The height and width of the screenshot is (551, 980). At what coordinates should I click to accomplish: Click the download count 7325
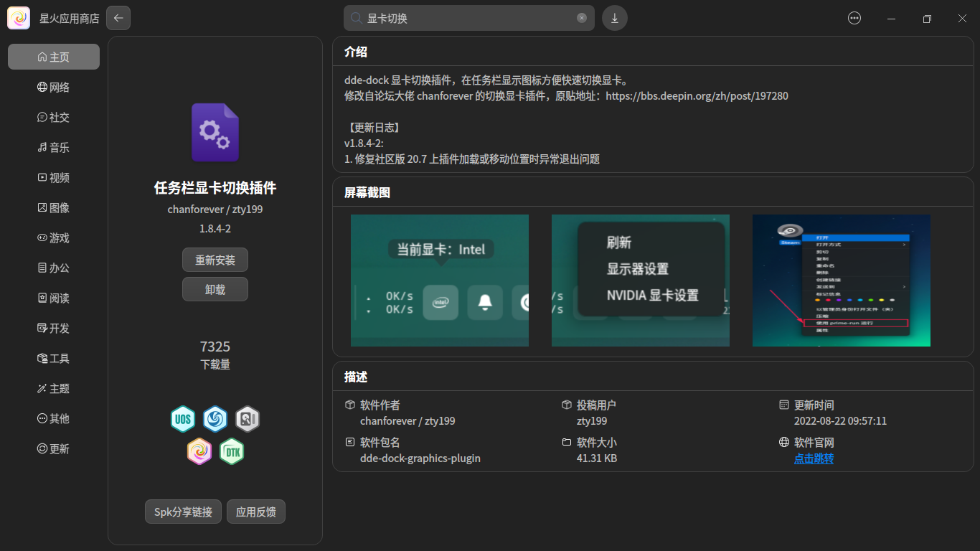click(x=215, y=347)
